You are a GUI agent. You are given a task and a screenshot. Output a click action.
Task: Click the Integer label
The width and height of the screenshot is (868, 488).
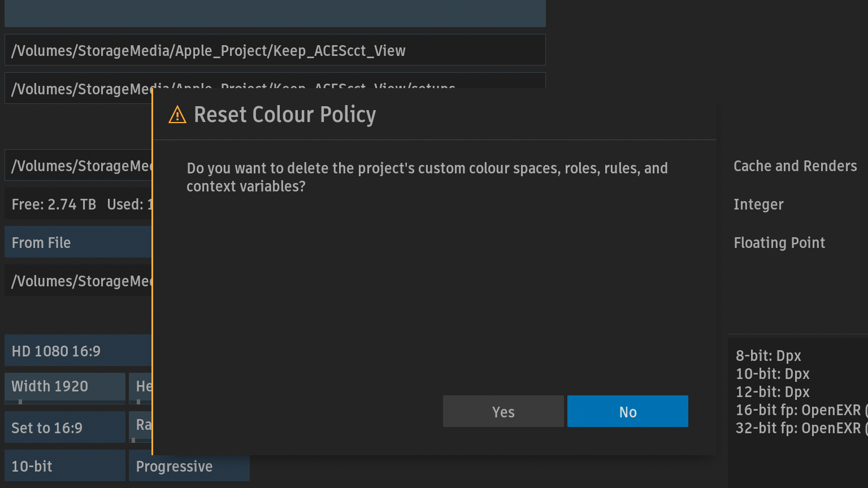coord(758,204)
